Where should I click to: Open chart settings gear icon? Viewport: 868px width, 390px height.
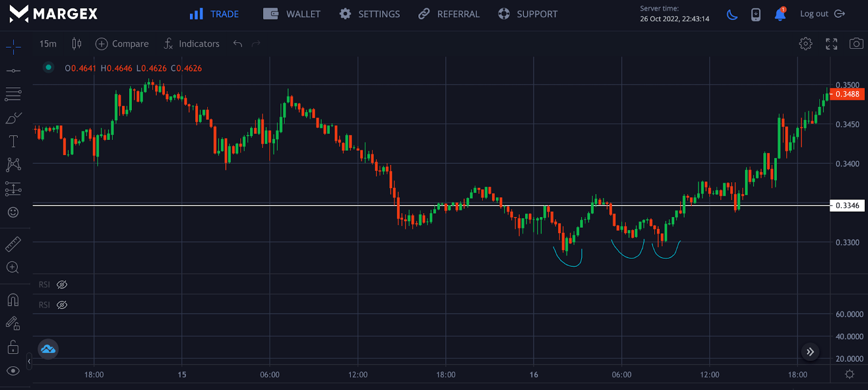click(806, 44)
